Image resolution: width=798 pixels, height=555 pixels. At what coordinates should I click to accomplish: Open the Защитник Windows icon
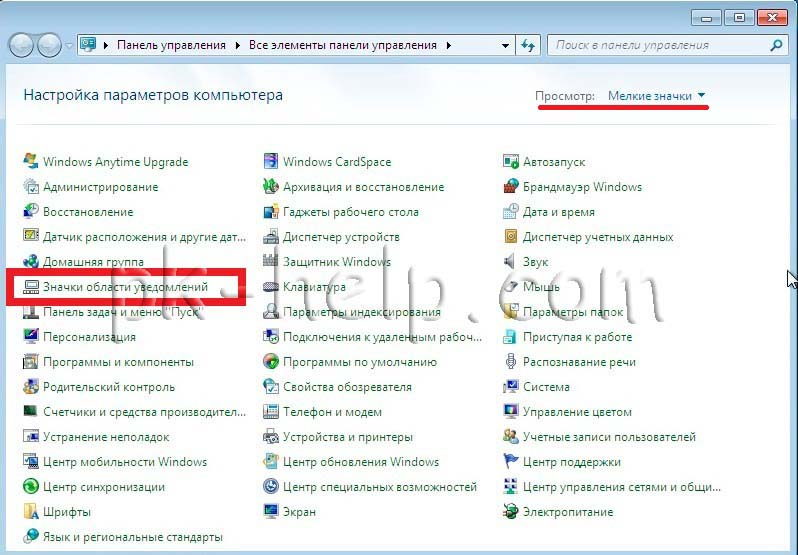(271, 261)
